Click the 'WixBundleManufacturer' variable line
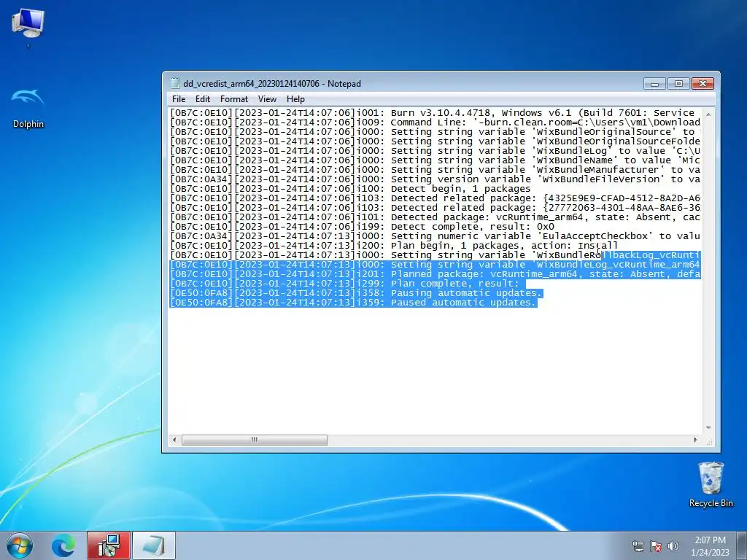 pyautogui.click(x=435, y=170)
